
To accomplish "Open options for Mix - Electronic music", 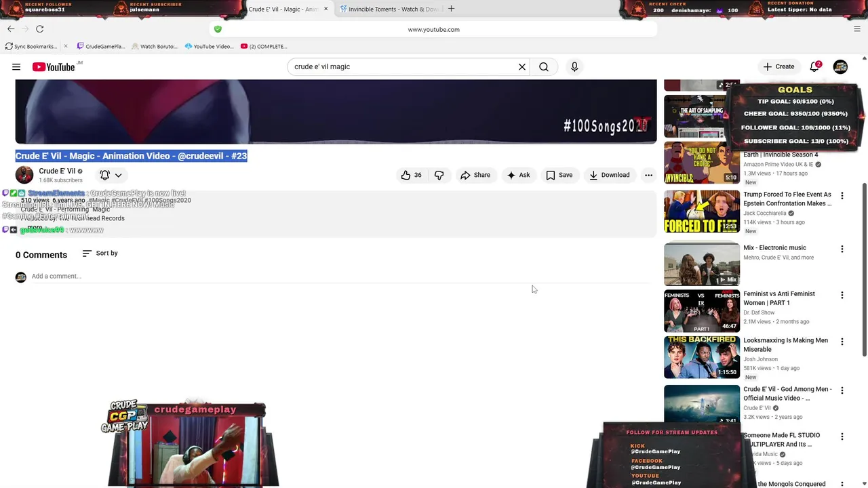I will 842,249.
